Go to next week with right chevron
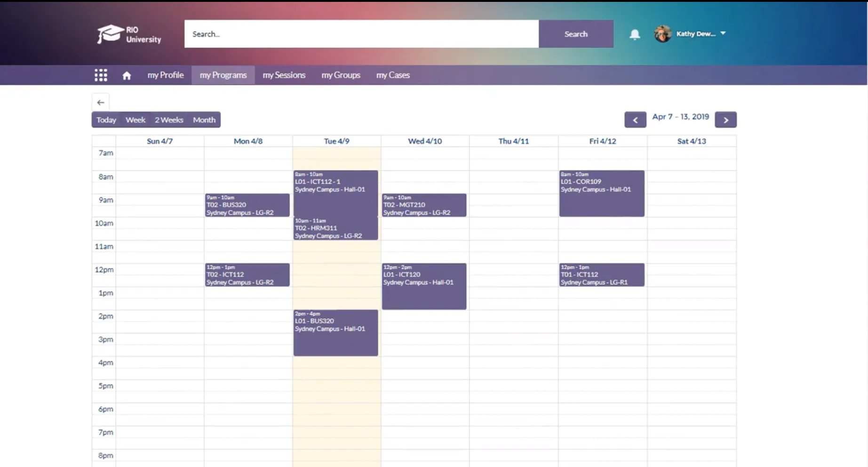The image size is (868, 467). point(725,120)
